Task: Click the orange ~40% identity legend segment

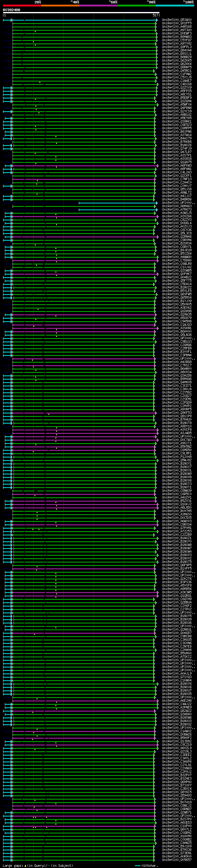Action: point(60,6)
